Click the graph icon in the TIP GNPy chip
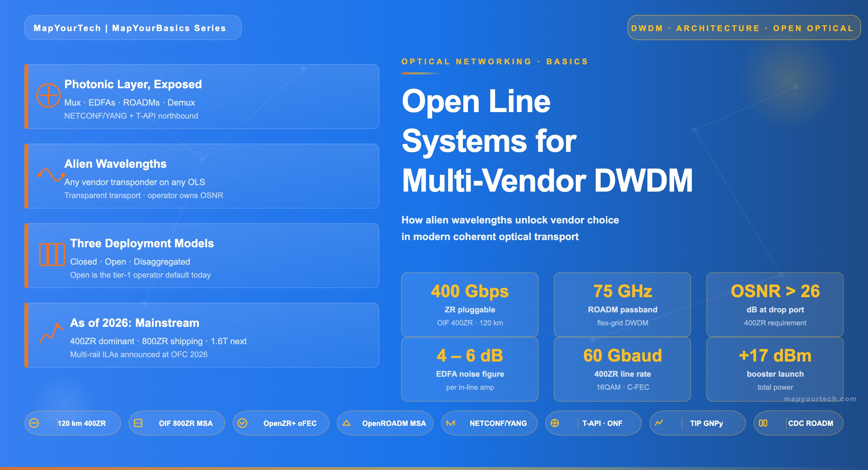This screenshot has height=470, width=868. (x=659, y=423)
